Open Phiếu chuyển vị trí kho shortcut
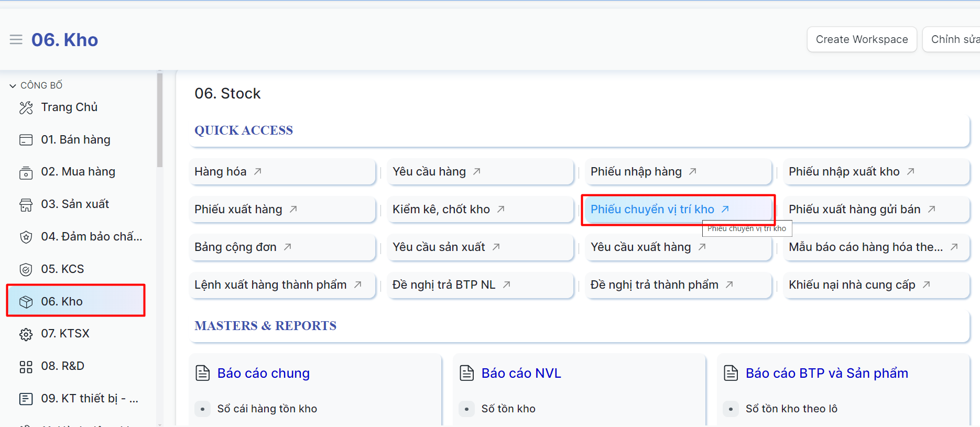This screenshot has height=427, width=980. click(652, 210)
